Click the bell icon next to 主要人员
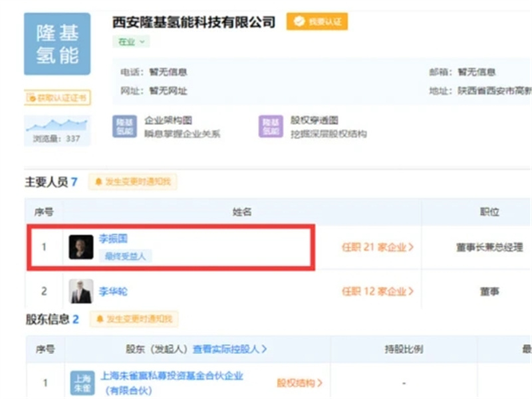 click(x=98, y=182)
